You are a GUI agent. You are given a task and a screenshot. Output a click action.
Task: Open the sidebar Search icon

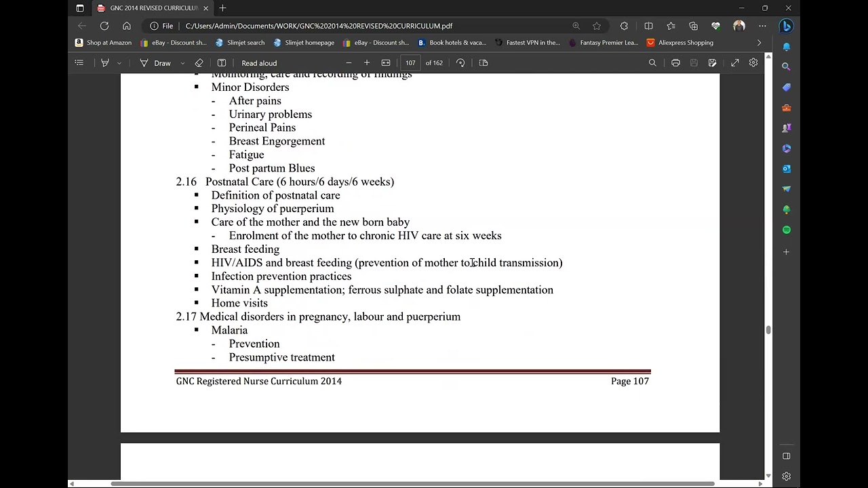pyautogui.click(x=787, y=67)
